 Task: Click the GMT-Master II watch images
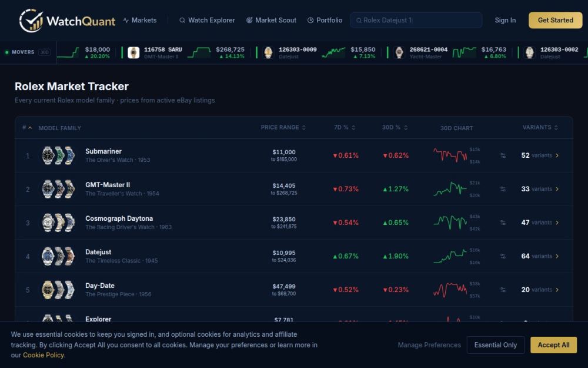click(58, 189)
